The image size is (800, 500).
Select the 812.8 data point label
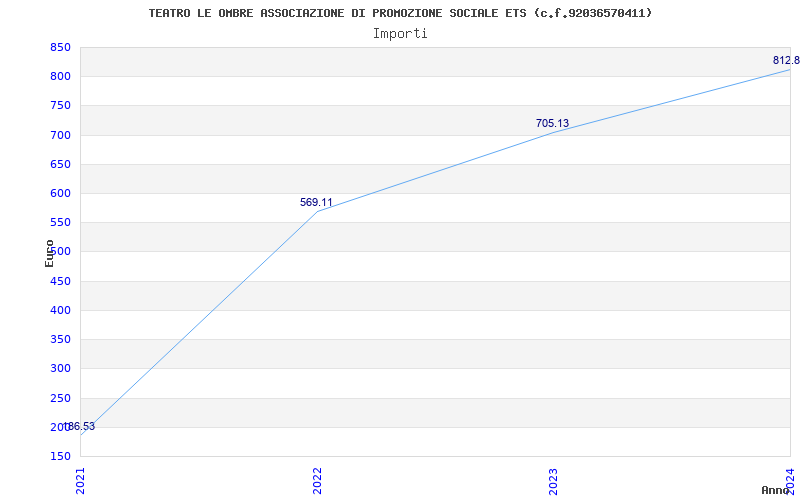[x=785, y=61]
